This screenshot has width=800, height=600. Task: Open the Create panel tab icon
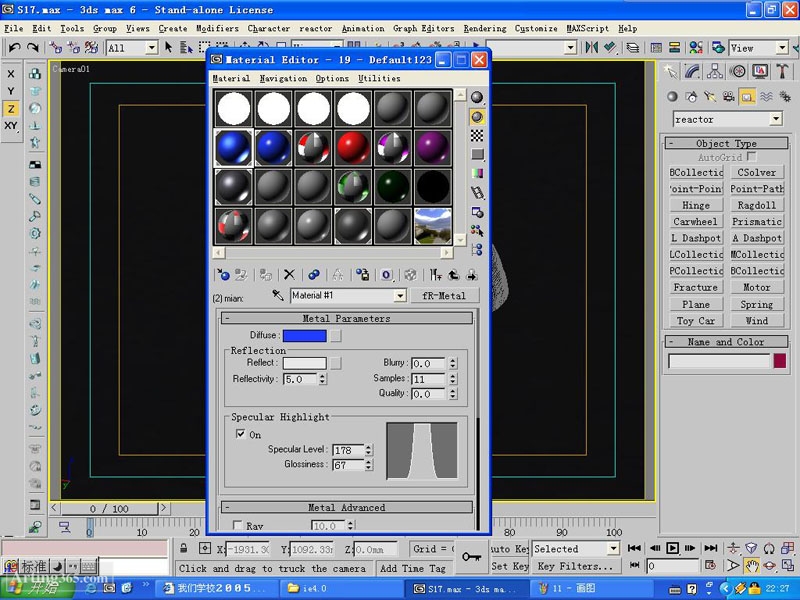670,71
